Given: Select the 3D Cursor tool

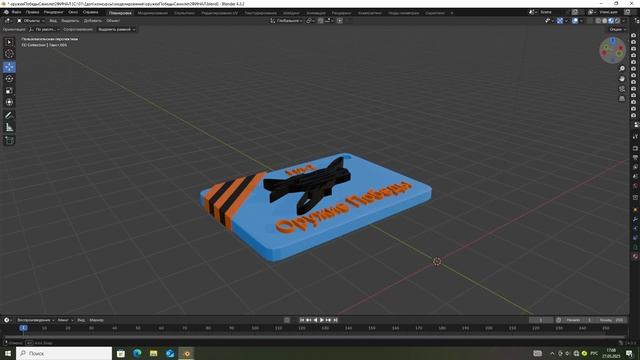Looking at the screenshot, I should tap(9, 54).
